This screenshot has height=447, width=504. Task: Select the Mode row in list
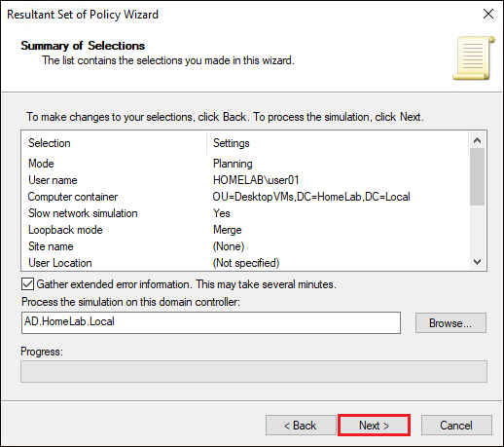245,164
